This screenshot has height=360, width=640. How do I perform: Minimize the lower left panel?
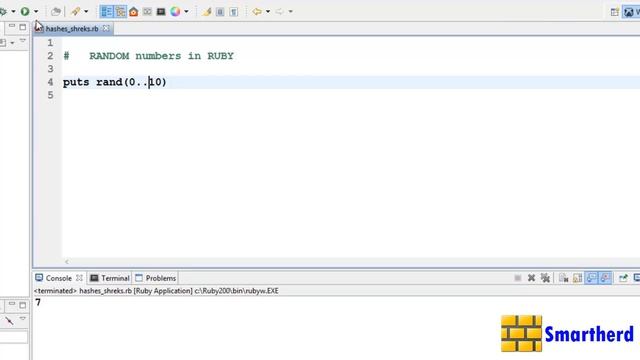[x=12, y=304]
